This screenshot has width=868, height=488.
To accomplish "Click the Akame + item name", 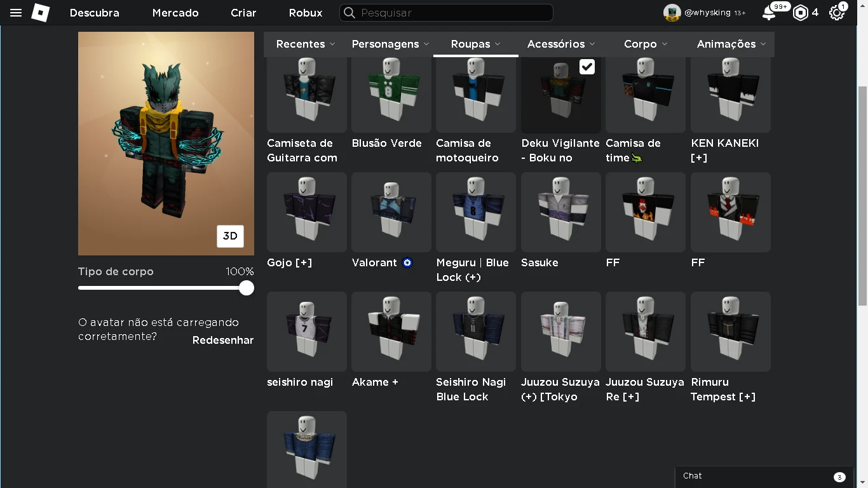I will click(x=375, y=382).
